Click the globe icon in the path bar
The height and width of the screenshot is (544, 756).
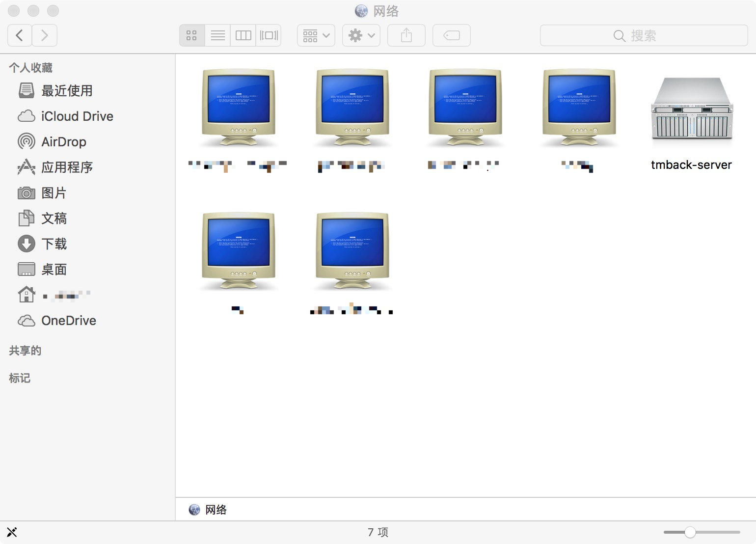coord(194,510)
